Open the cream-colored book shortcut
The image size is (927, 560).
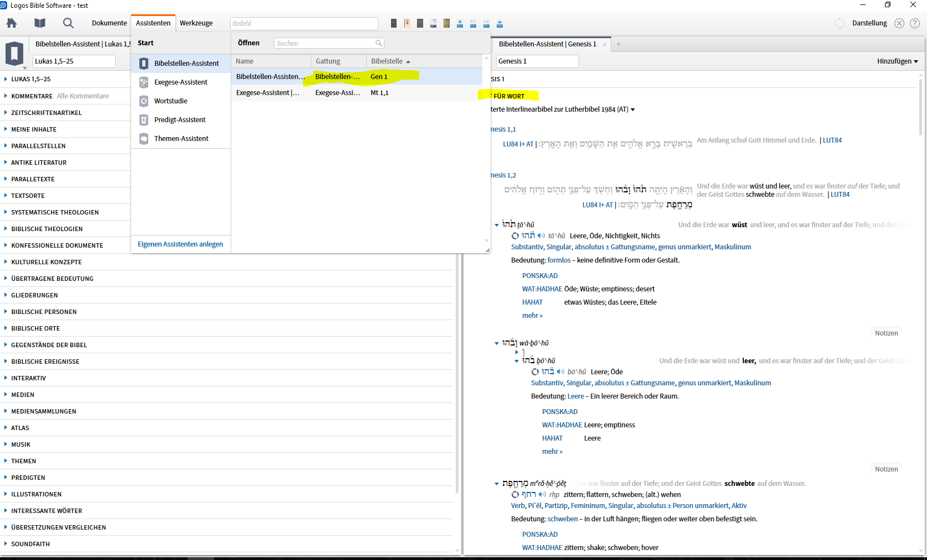[x=407, y=23]
